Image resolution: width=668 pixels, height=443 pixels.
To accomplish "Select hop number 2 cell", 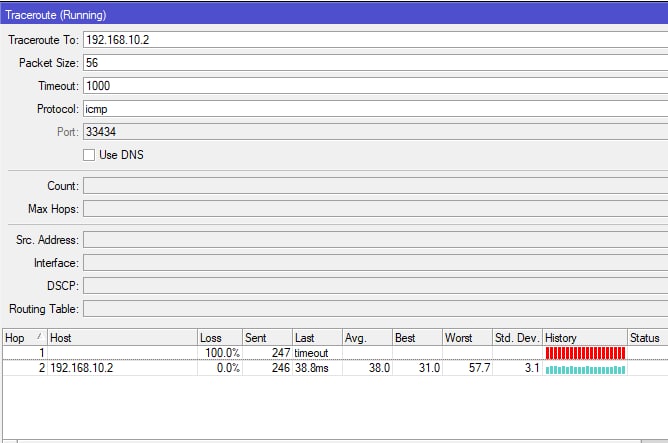I will (25, 368).
